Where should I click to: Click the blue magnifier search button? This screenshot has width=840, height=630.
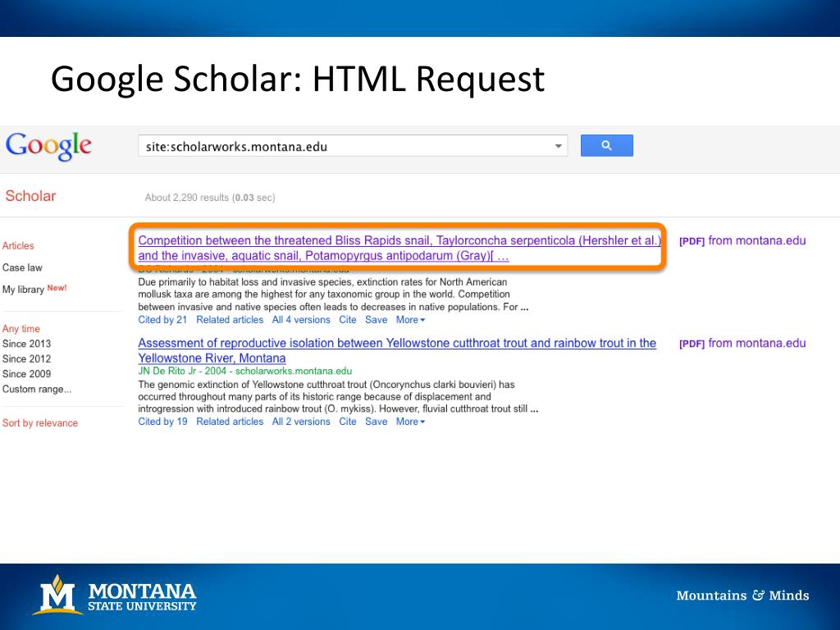pyautogui.click(x=606, y=145)
